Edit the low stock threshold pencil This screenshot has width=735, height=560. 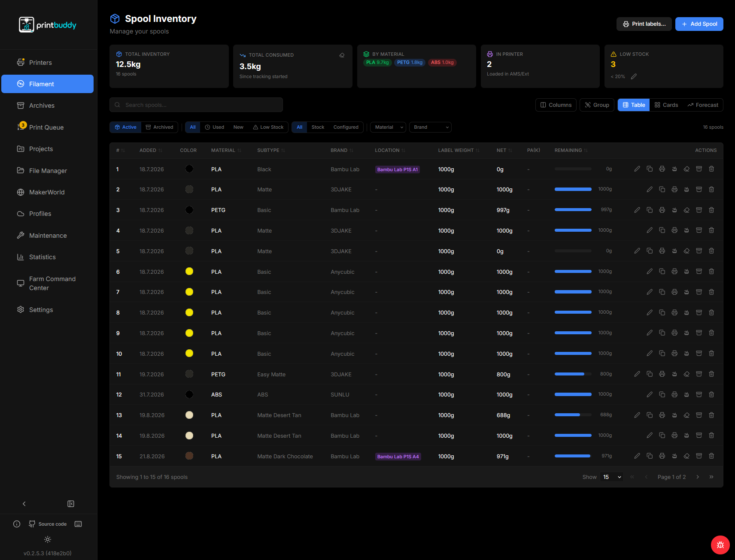(634, 76)
